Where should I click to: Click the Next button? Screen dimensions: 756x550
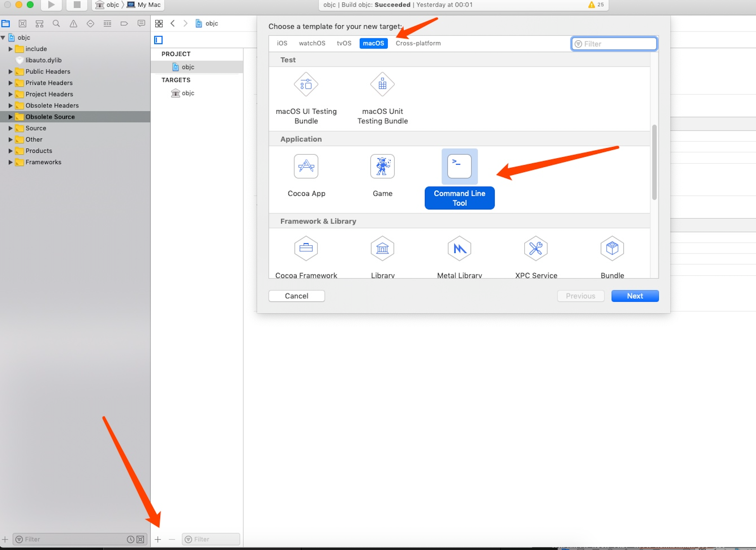635,296
